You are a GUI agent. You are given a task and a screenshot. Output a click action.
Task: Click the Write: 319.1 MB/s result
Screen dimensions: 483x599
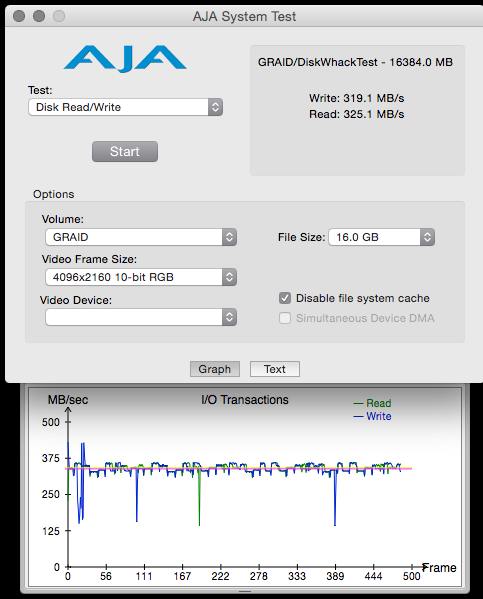click(357, 98)
